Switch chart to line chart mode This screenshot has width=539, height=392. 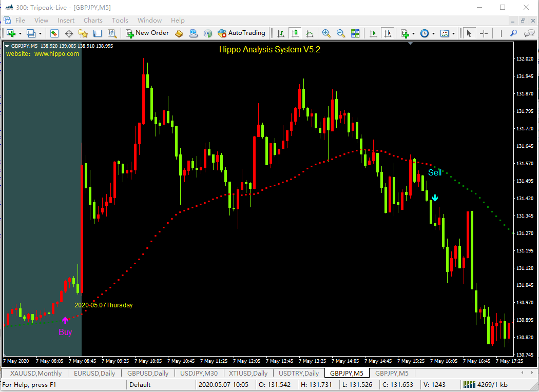click(x=310, y=33)
